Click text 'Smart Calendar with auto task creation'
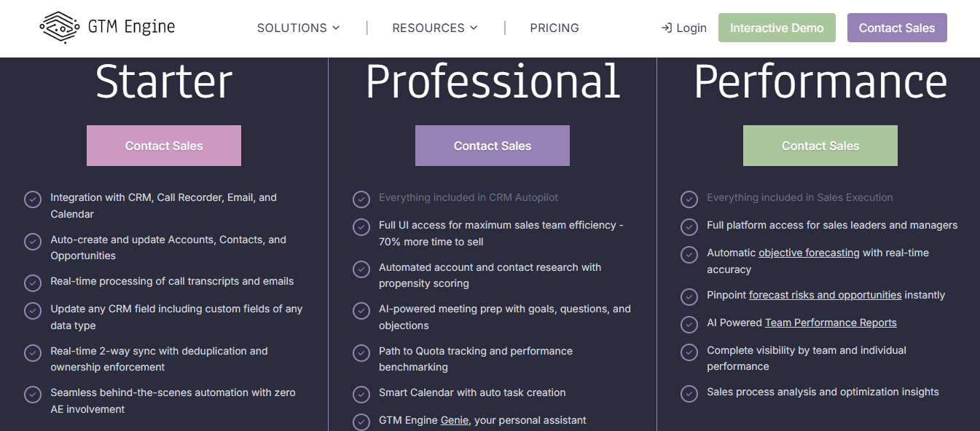 point(472,392)
